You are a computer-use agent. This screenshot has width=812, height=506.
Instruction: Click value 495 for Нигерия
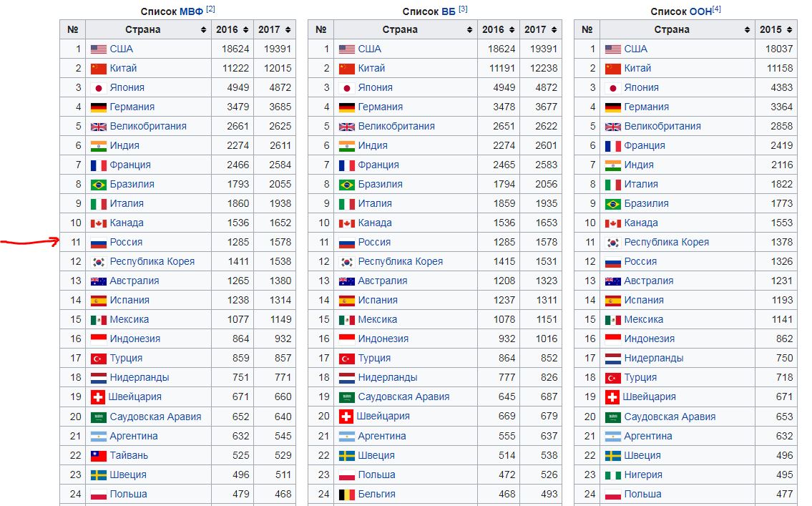784,475
